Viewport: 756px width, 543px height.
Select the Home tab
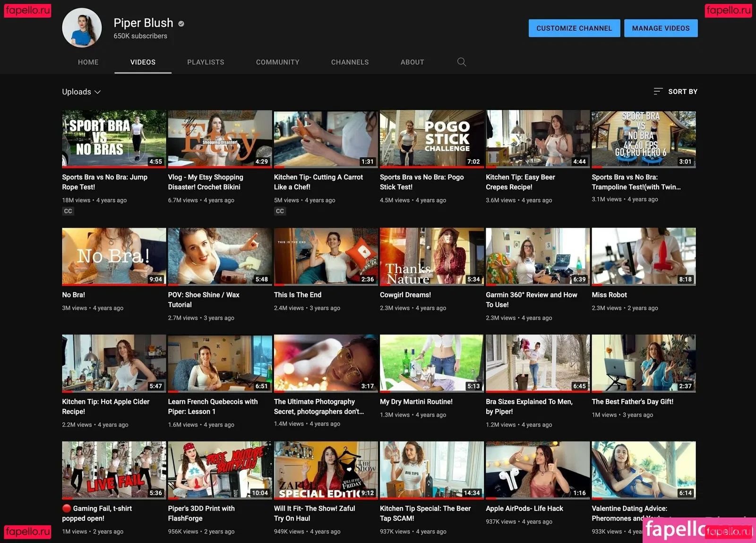[x=88, y=62]
